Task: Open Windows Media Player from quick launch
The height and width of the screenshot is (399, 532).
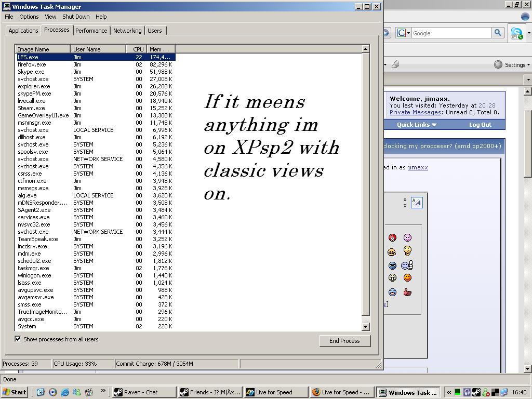Action: click(52, 392)
